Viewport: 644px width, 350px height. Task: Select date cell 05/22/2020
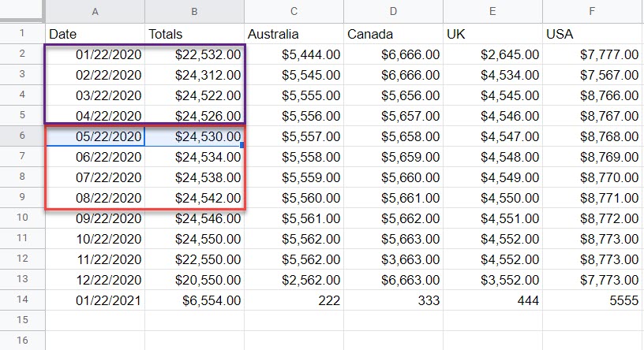[x=95, y=136]
